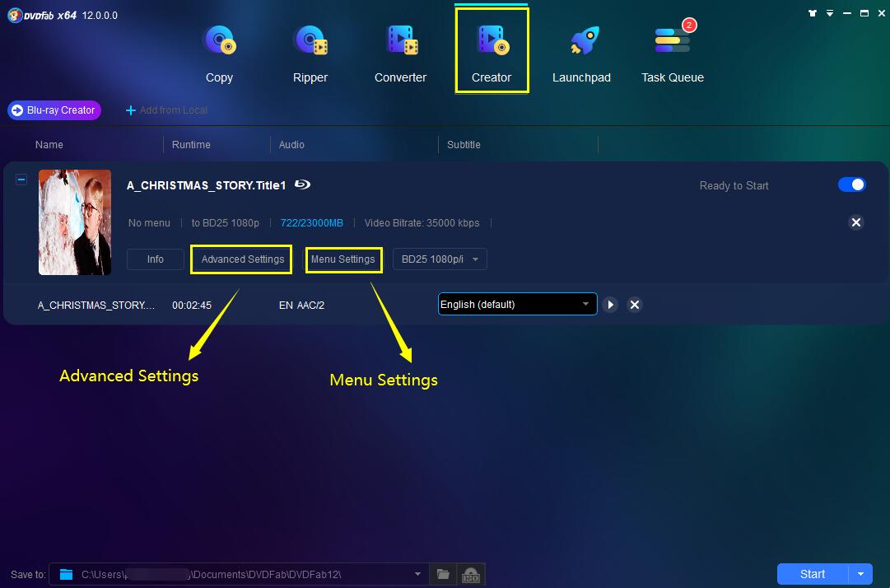Delete the A_CHRISTMAS_STORY clip row
890x588 pixels.
tap(635, 305)
